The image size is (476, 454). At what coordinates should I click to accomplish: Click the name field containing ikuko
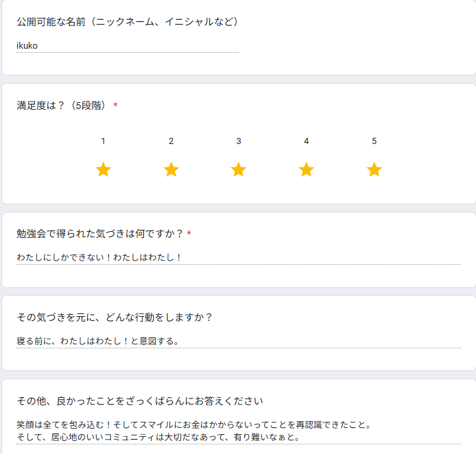[x=128, y=46]
